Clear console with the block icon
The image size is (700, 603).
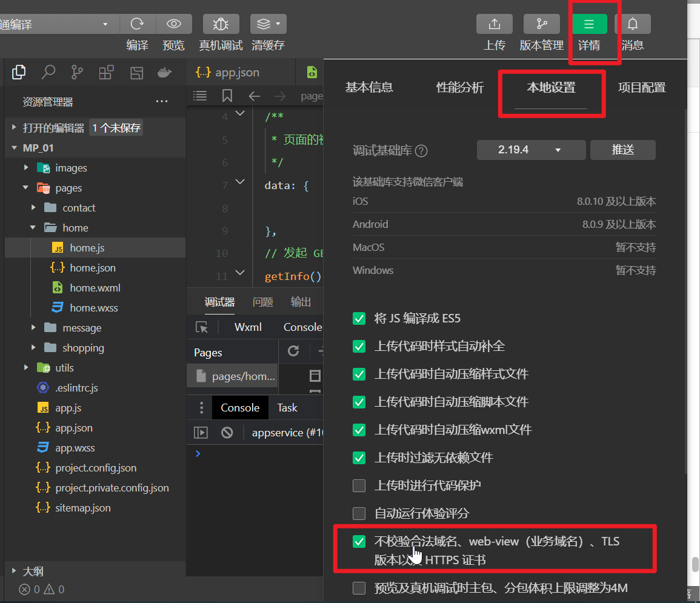(227, 432)
